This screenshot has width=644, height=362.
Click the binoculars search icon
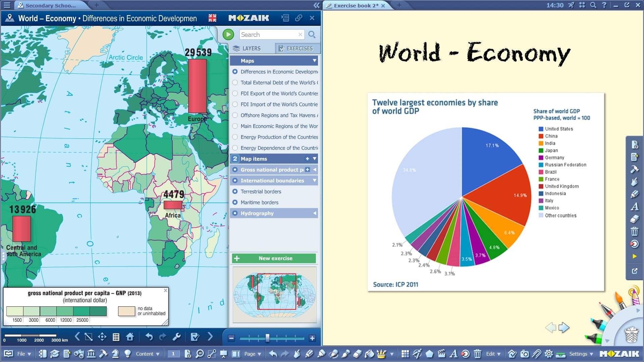[x=79, y=354]
